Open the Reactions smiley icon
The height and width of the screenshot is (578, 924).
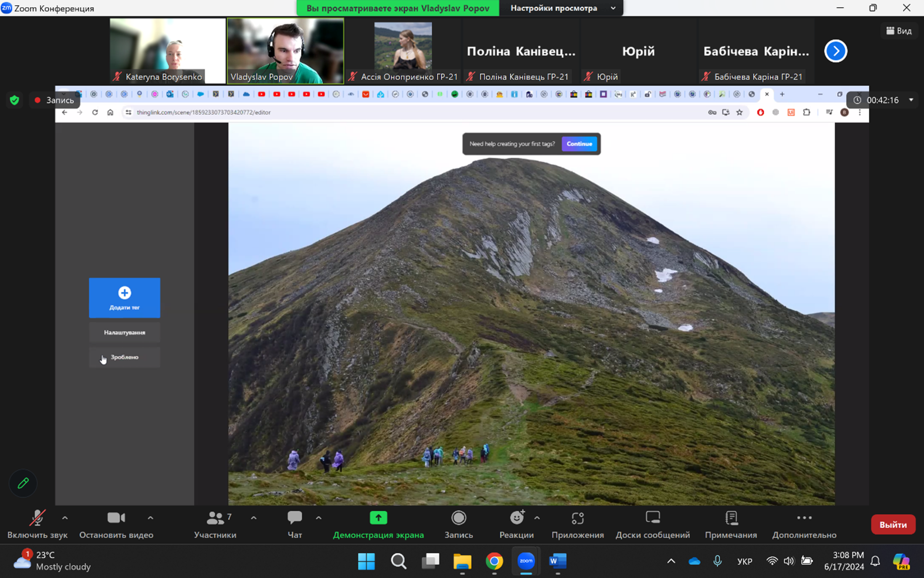[517, 518]
